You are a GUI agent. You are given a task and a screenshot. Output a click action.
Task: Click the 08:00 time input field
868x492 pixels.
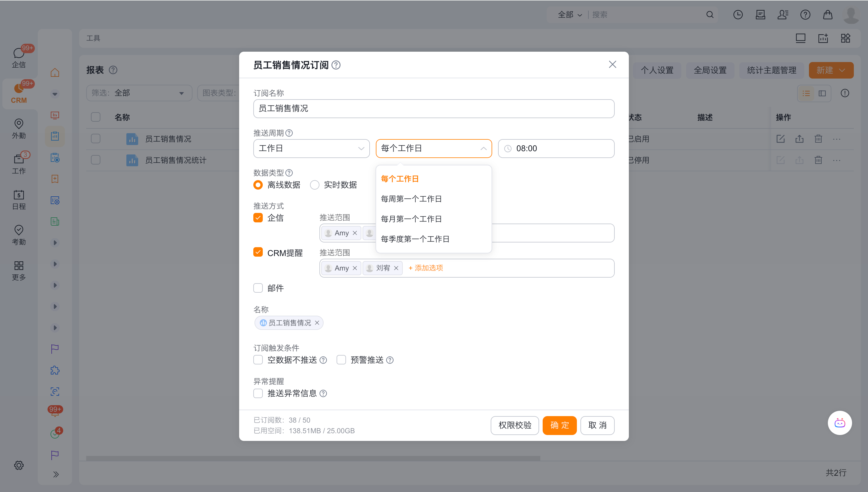[556, 148]
